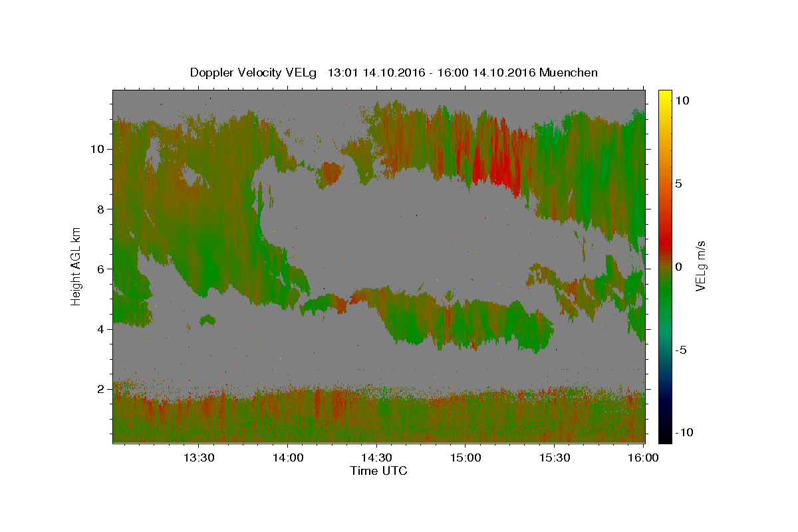Click the colorbar 5 tick label
Screen dimensions: 798x532
coord(679,184)
